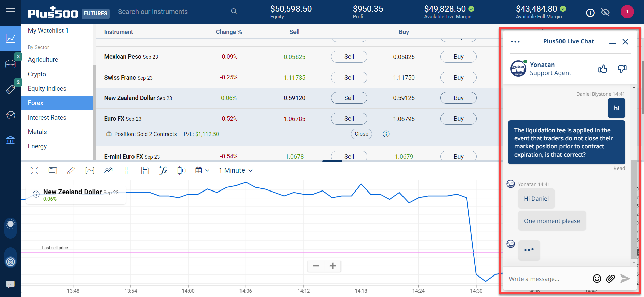Click Buy for Swiss Franc
This screenshot has height=297, width=644.
click(x=458, y=78)
